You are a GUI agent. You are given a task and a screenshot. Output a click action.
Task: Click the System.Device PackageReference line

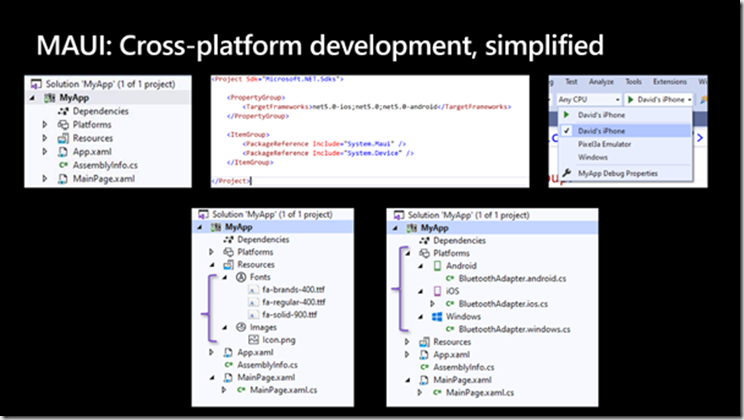pos(328,153)
